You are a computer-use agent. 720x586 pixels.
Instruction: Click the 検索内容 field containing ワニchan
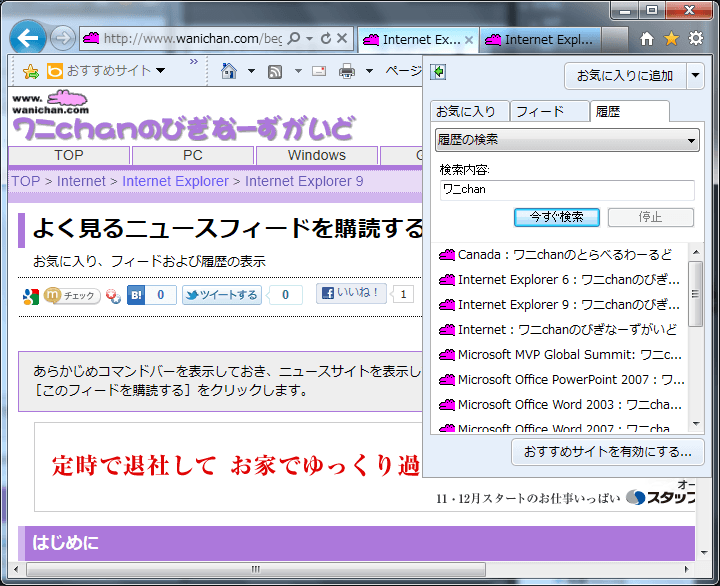567,190
